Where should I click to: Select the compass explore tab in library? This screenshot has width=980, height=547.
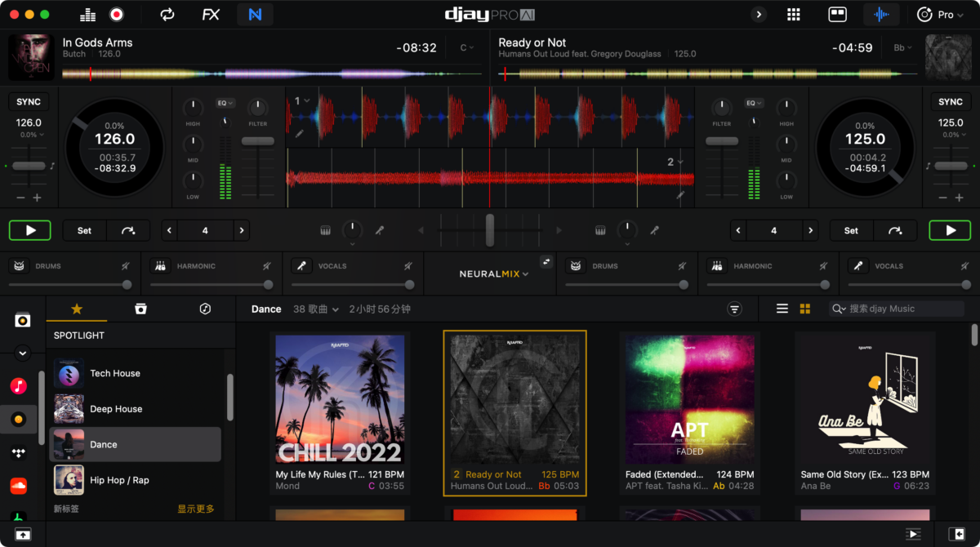(x=205, y=309)
